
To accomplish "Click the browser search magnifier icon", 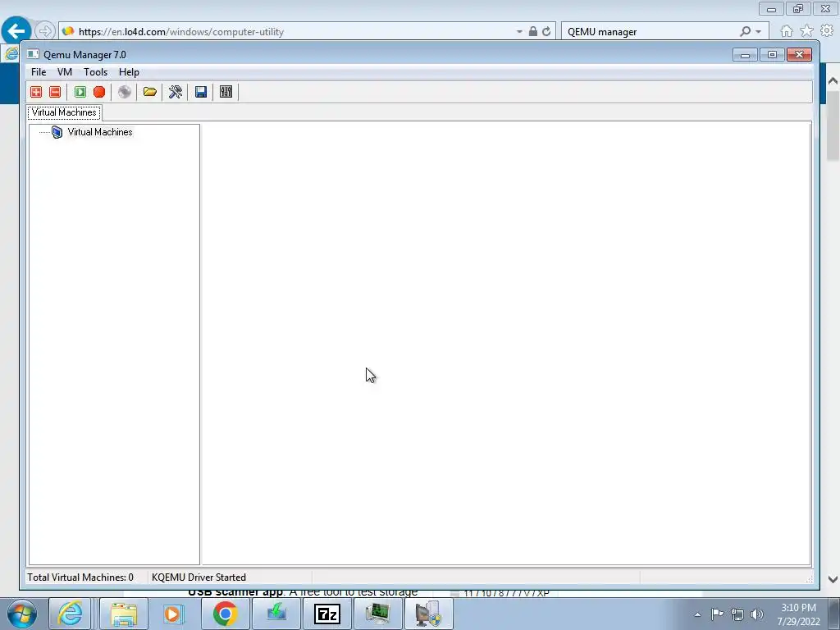I will coord(745,32).
